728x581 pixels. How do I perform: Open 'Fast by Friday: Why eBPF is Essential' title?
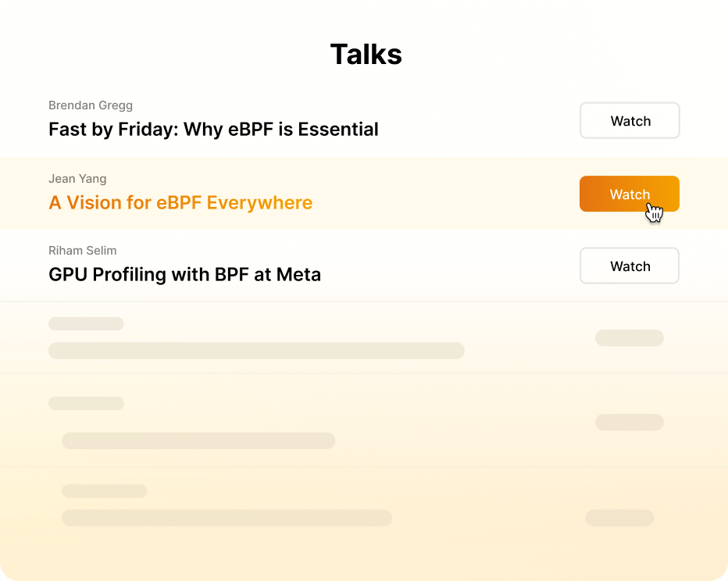point(213,130)
